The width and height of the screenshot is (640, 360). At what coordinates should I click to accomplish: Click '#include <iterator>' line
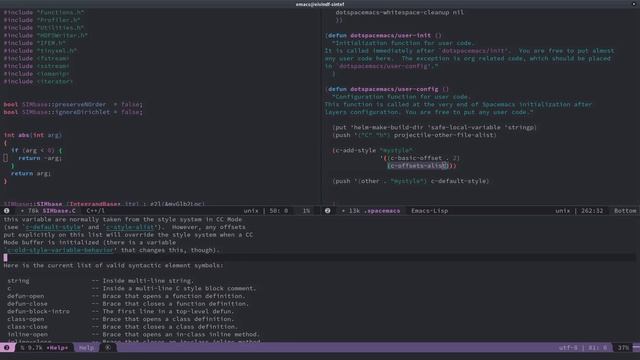pyautogui.click(x=38, y=82)
